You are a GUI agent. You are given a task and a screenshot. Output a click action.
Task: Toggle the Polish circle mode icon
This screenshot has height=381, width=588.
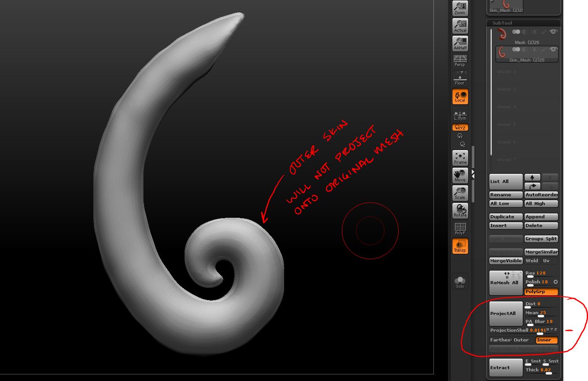click(555, 282)
